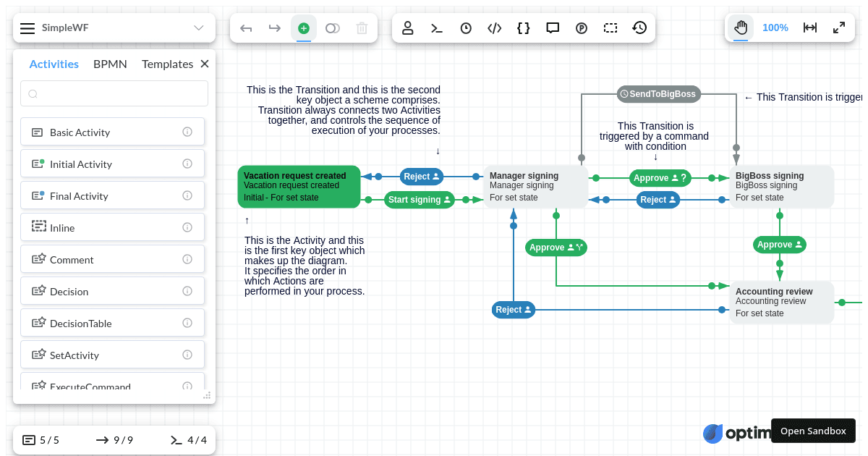Select the Accounting review activity node

[782, 303]
